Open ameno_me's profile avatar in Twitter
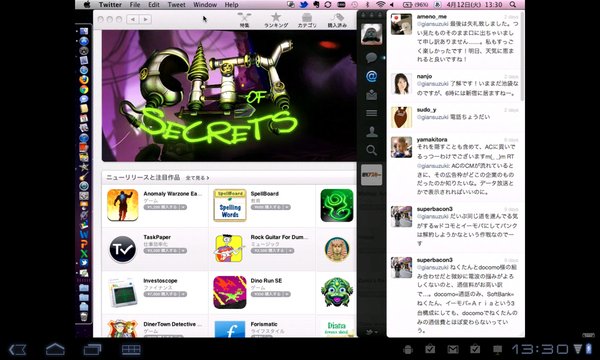The height and width of the screenshot is (360, 600). pos(401,24)
